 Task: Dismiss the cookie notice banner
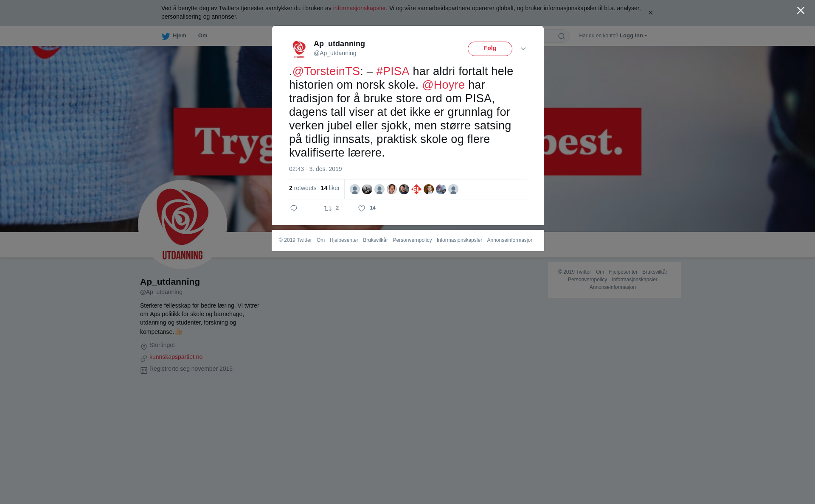tap(650, 13)
